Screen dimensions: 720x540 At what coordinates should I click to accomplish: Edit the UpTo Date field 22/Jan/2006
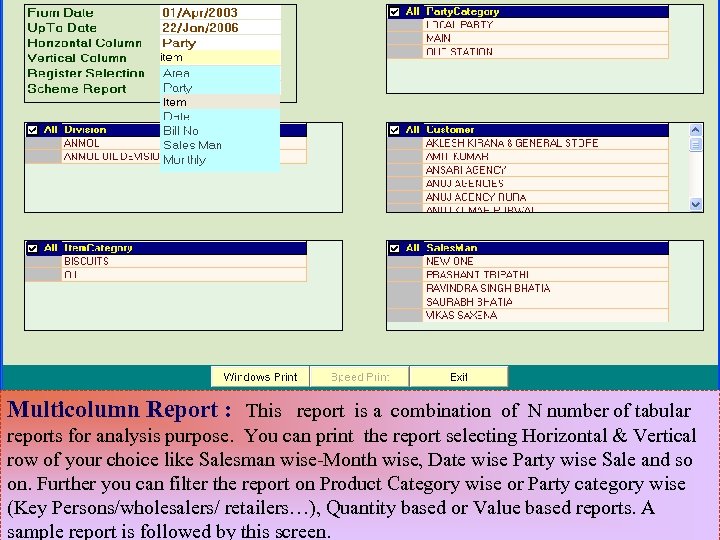point(220,28)
